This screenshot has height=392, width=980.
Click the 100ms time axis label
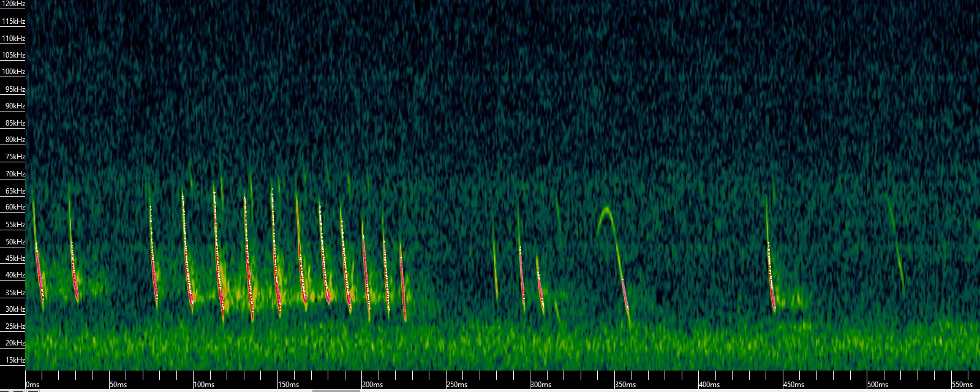point(203,385)
